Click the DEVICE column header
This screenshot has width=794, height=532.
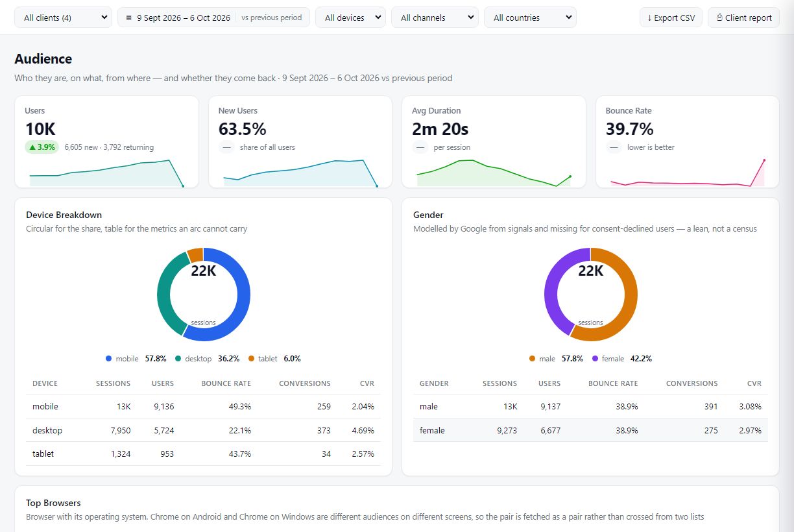click(x=45, y=383)
